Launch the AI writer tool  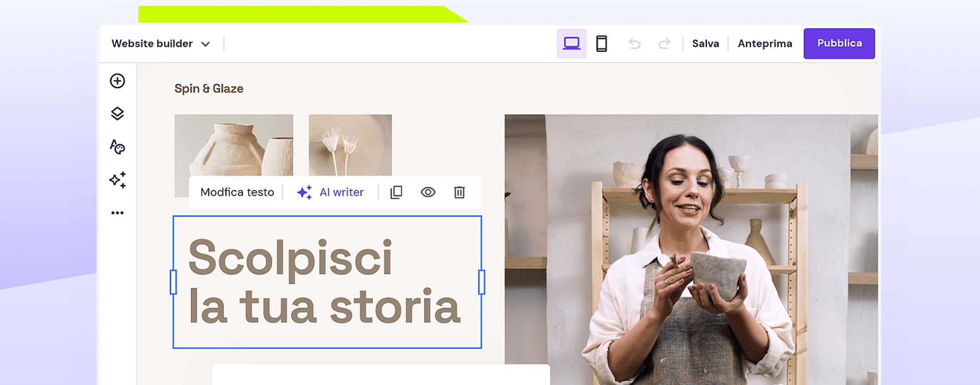(330, 192)
